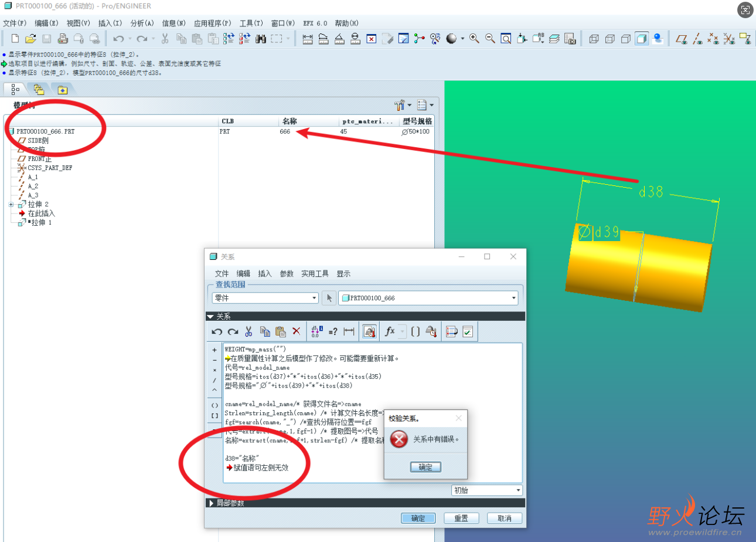
Task: Switch to the Favorites navigator tab
Action: click(x=62, y=89)
